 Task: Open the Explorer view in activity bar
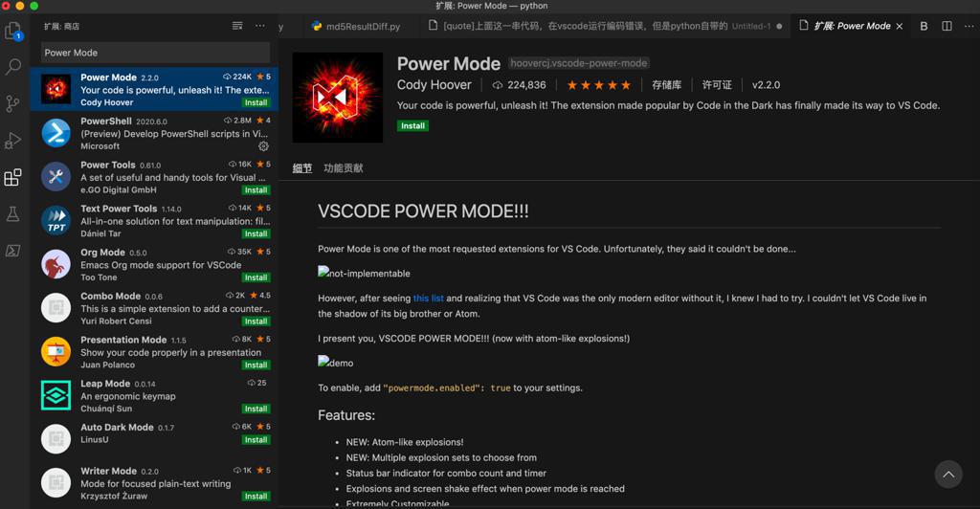(x=13, y=31)
